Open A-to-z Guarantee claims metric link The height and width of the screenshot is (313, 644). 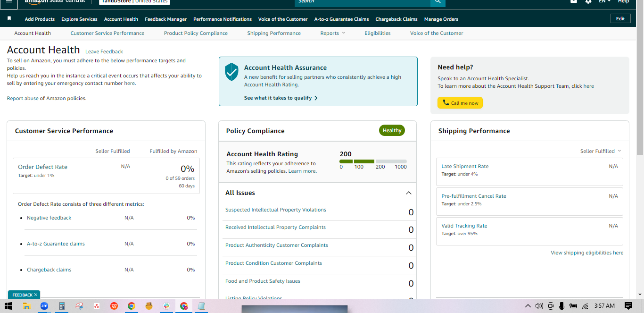[56, 244]
